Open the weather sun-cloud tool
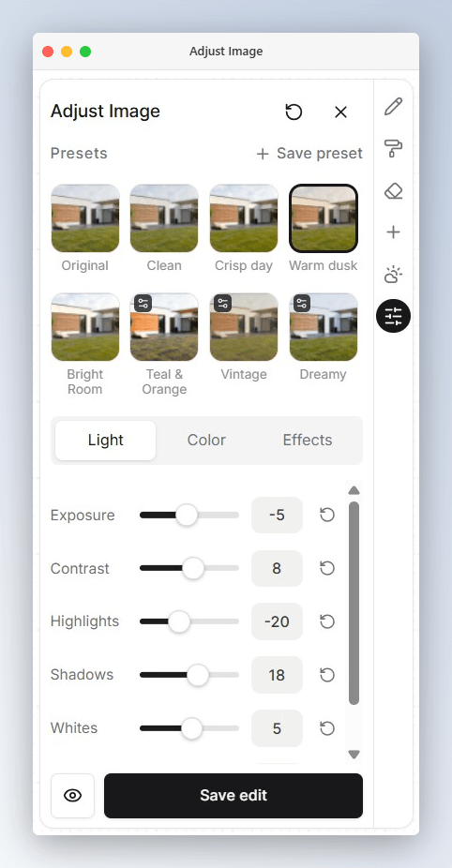Image resolution: width=452 pixels, height=868 pixels. tap(393, 275)
